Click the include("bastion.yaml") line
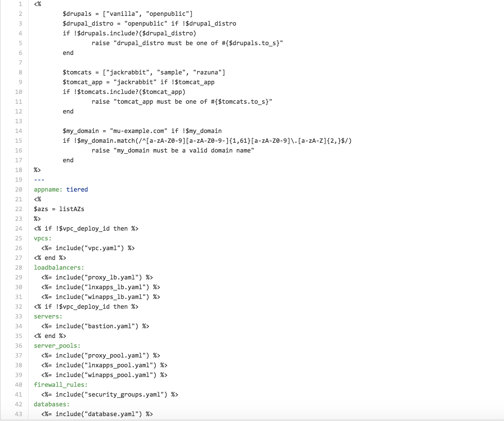 [95, 326]
